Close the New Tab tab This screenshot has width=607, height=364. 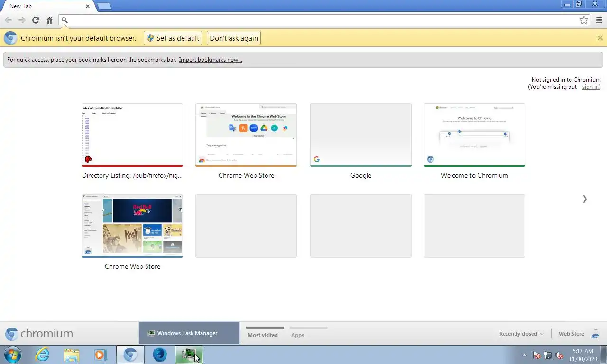(88, 6)
